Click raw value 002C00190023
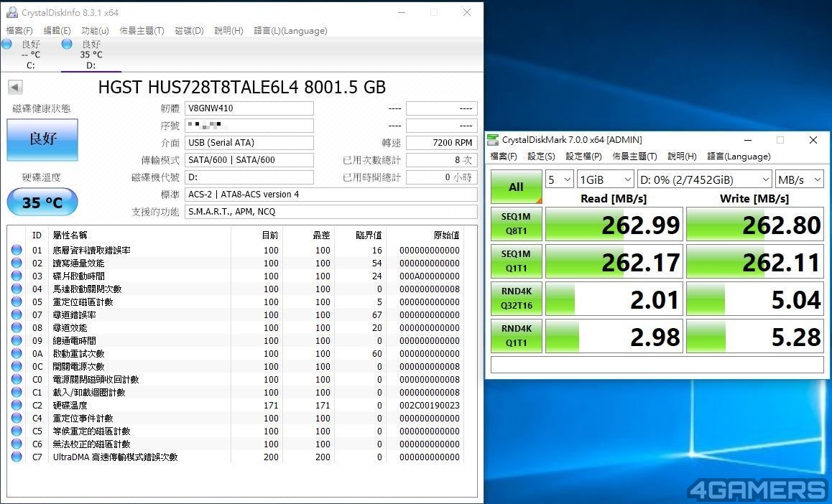This screenshot has width=832, height=504. pyautogui.click(x=429, y=406)
